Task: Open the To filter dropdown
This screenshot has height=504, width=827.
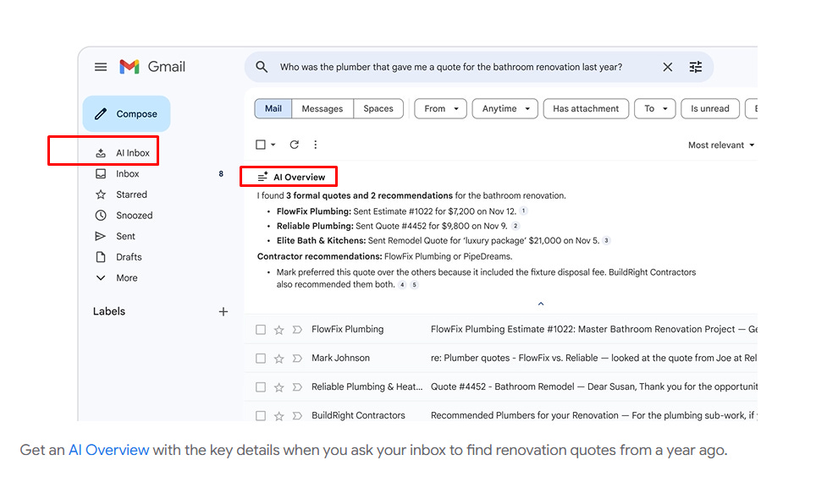Action: [x=655, y=108]
